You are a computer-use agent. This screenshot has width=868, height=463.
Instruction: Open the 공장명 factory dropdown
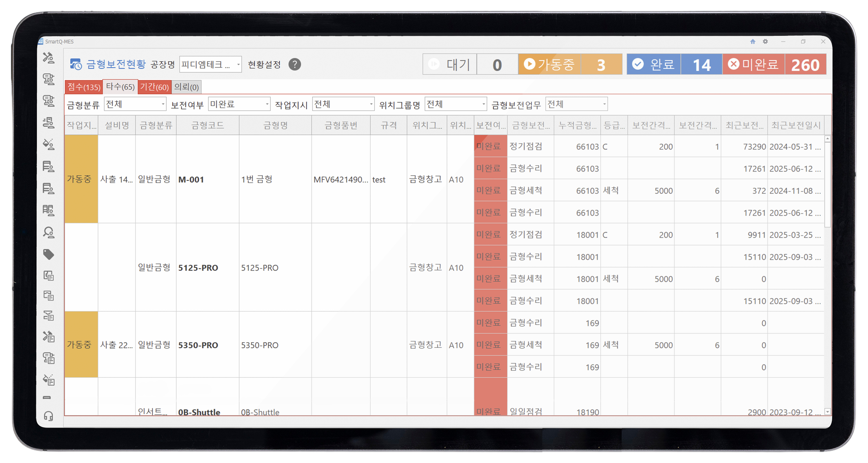tap(210, 64)
